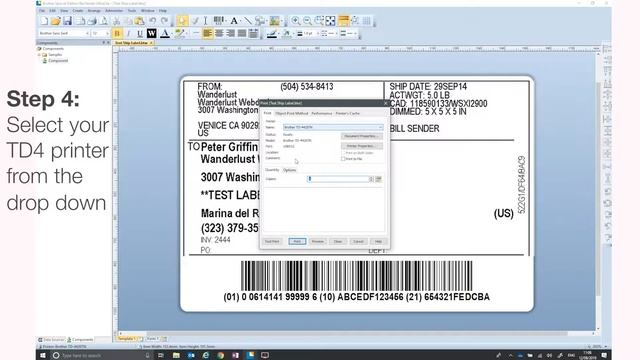Screen dimensions: 640x360
Task: Align text left in formatting toolbar
Action: tap(207, 33)
